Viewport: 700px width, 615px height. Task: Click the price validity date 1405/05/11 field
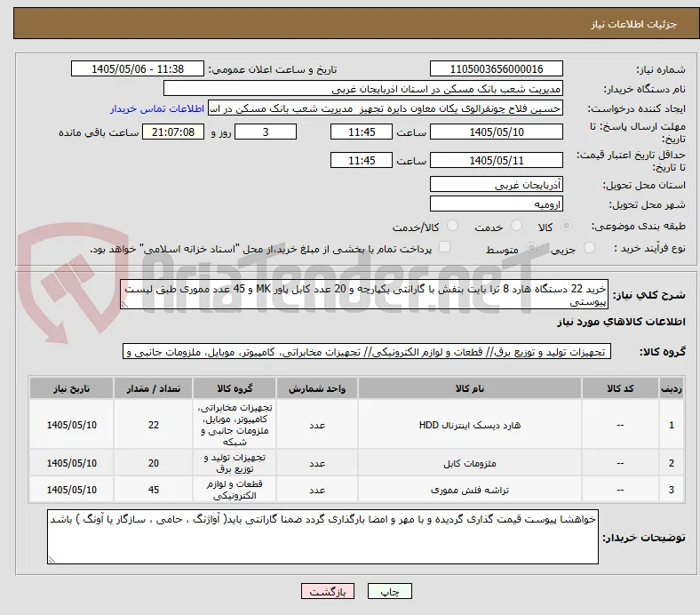click(x=497, y=160)
